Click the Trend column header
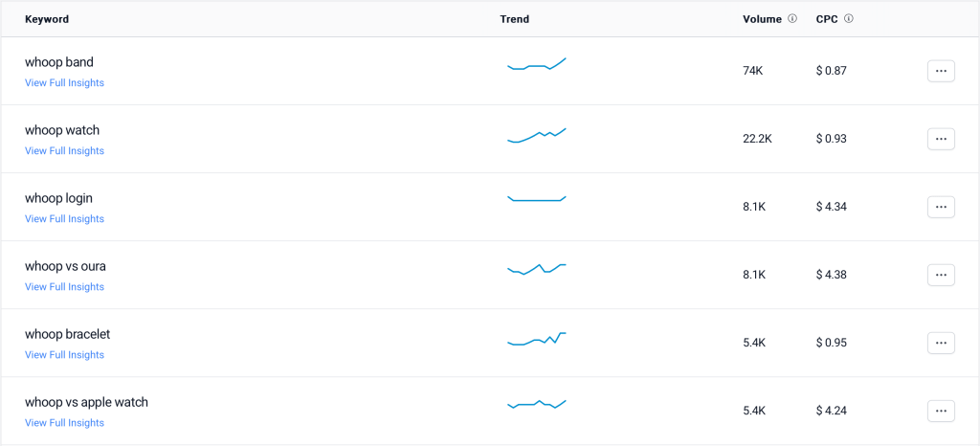Image resolution: width=980 pixels, height=446 pixels. coord(514,19)
